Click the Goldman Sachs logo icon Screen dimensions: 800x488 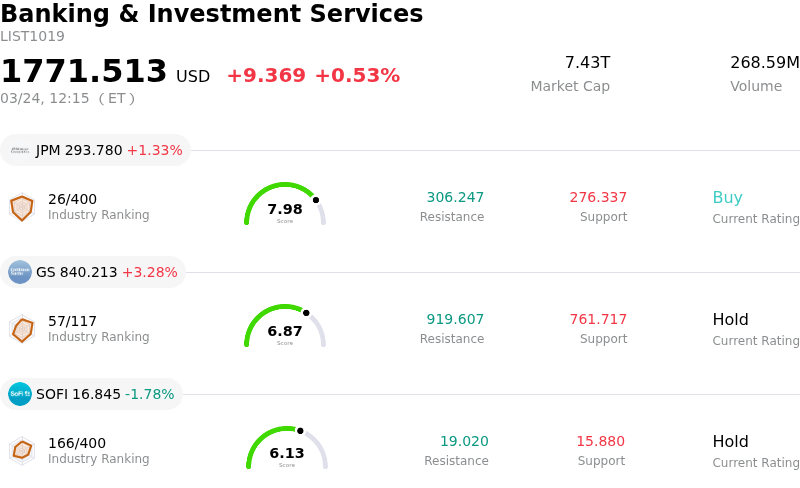click(x=20, y=272)
